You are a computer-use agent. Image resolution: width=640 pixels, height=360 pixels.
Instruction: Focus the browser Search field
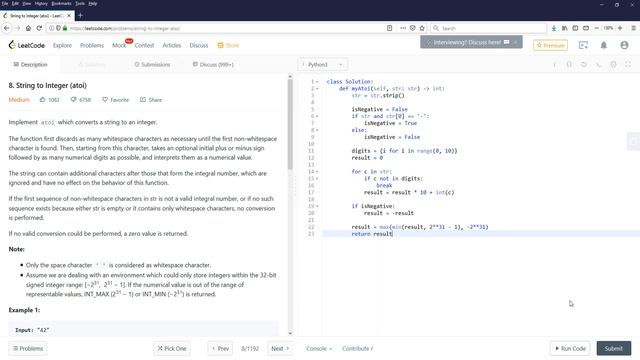point(489,28)
